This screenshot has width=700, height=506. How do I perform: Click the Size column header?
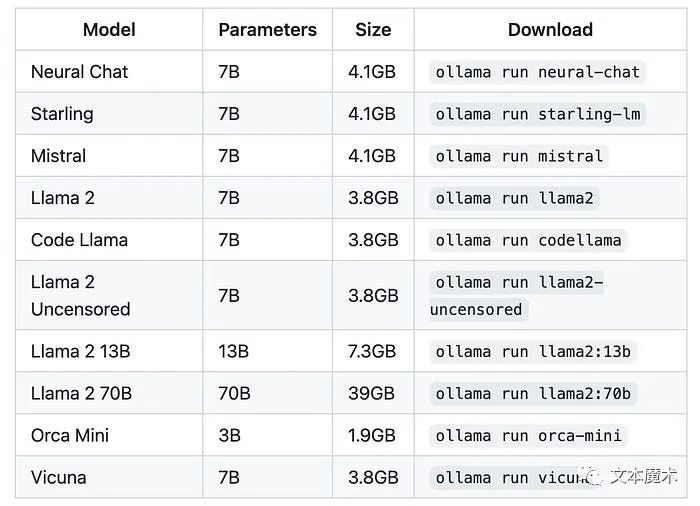[373, 29]
